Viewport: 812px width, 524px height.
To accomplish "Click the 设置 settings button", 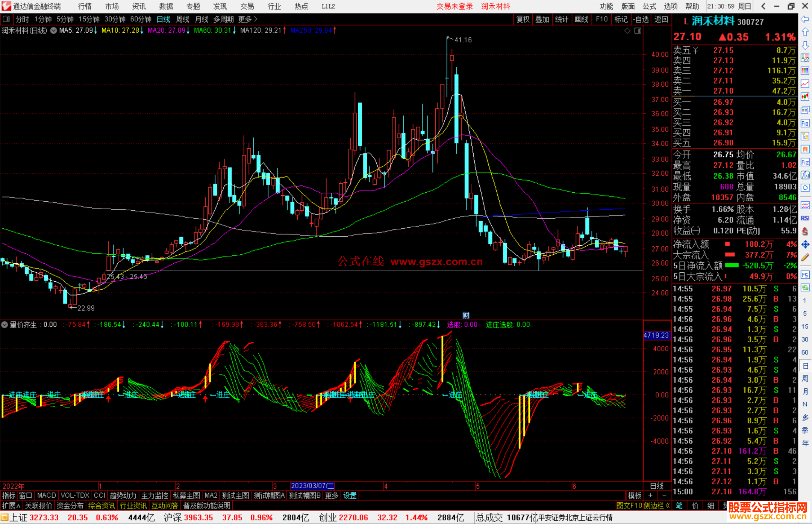I will click(350, 495).
